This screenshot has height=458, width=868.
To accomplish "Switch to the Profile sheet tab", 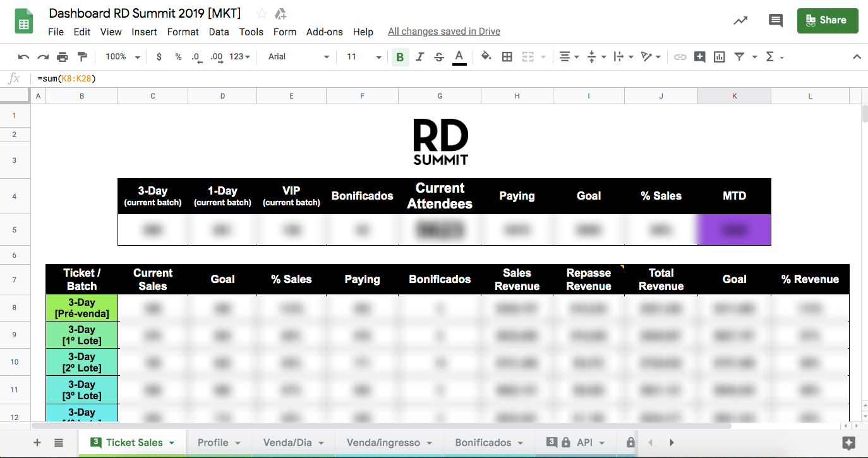I will pos(219,443).
